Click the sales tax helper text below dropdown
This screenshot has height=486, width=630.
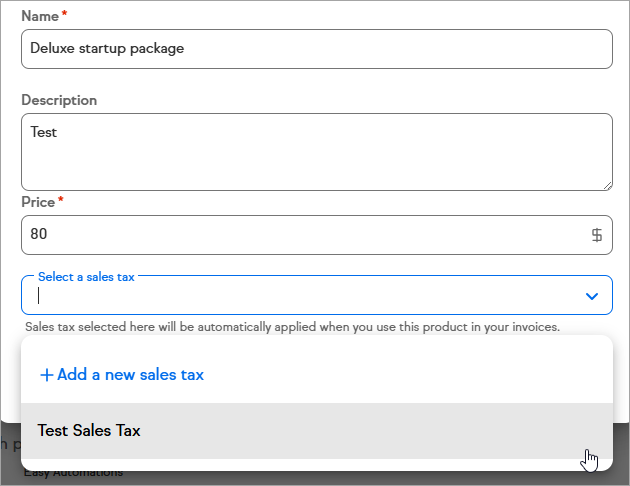(x=292, y=327)
